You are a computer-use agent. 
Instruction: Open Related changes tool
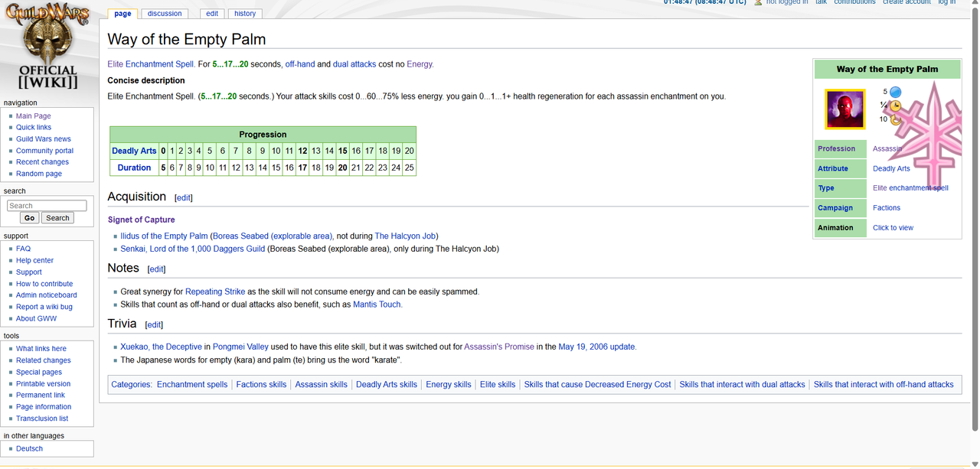click(44, 360)
